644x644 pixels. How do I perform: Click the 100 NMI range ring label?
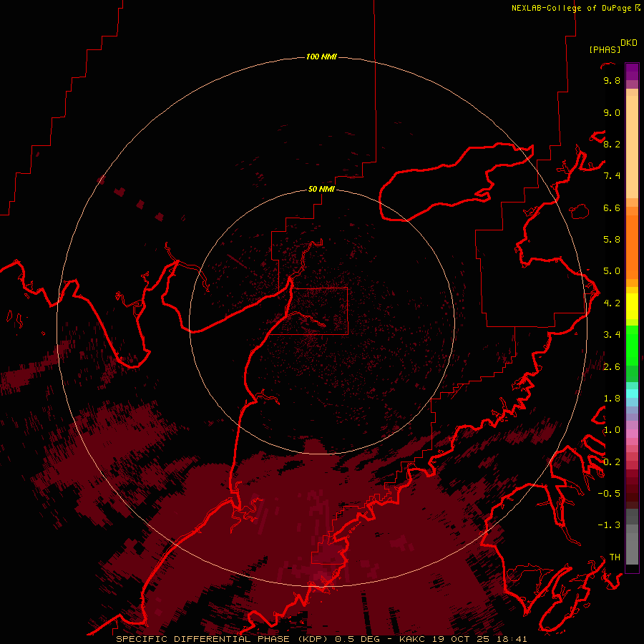(x=321, y=57)
